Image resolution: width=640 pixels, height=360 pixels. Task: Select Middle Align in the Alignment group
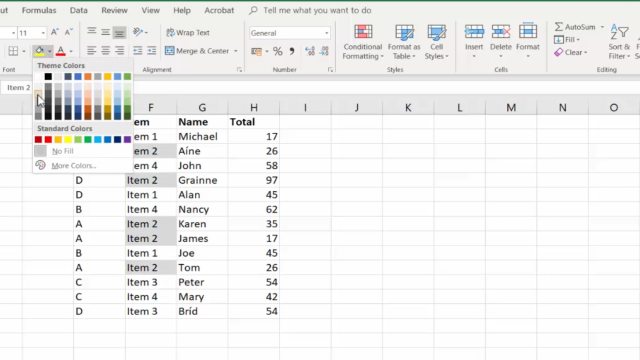105,32
